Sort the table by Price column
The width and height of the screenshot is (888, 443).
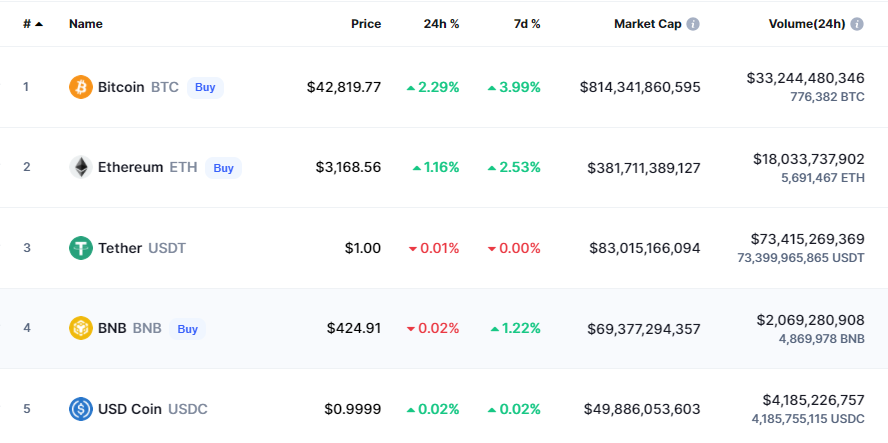[366, 24]
